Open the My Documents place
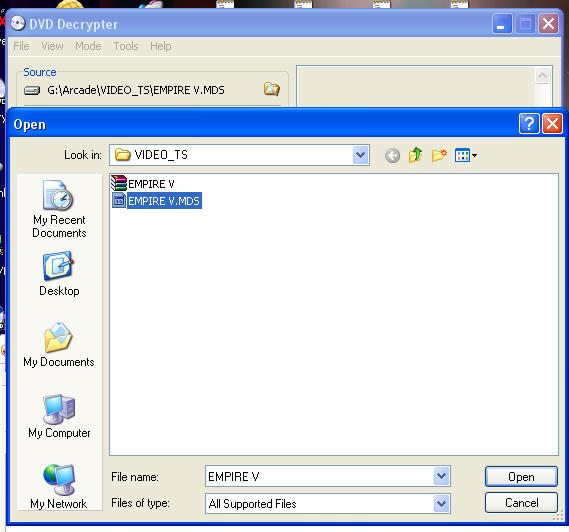 point(59,345)
